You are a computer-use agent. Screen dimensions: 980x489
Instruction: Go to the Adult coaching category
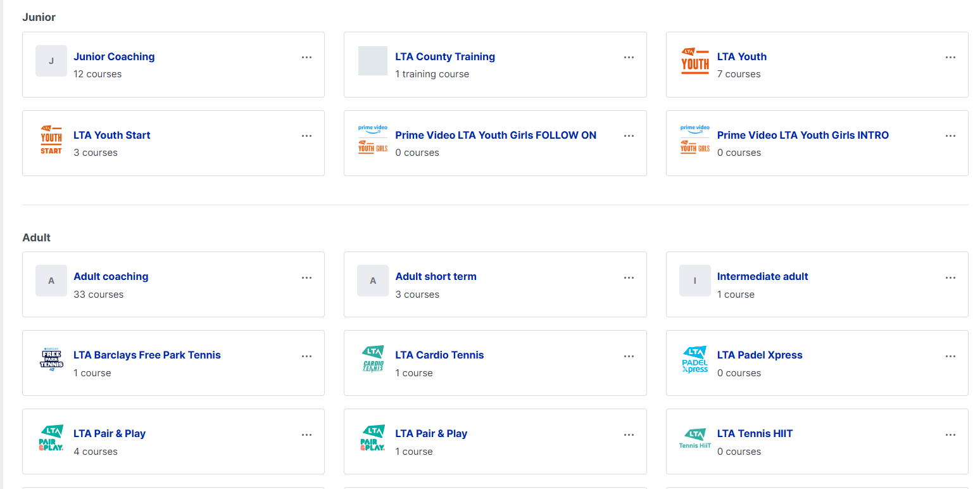[111, 277]
